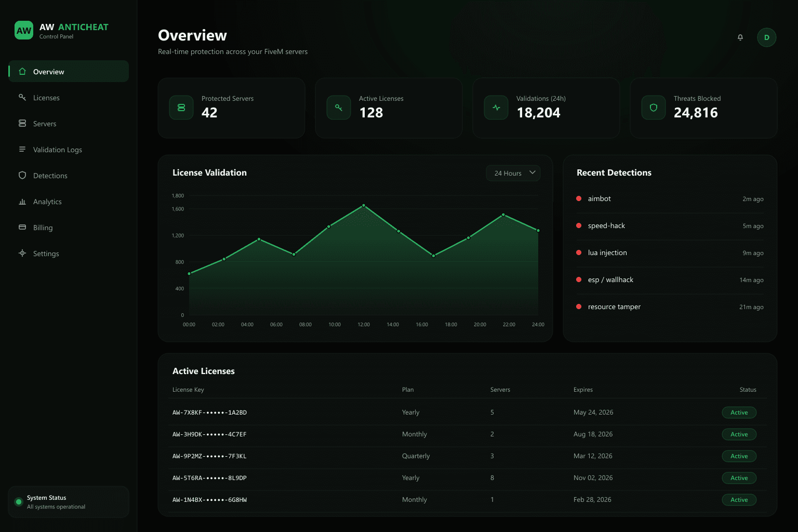The width and height of the screenshot is (798, 532).
Task: Click the Servers column header
Action: (x=500, y=390)
